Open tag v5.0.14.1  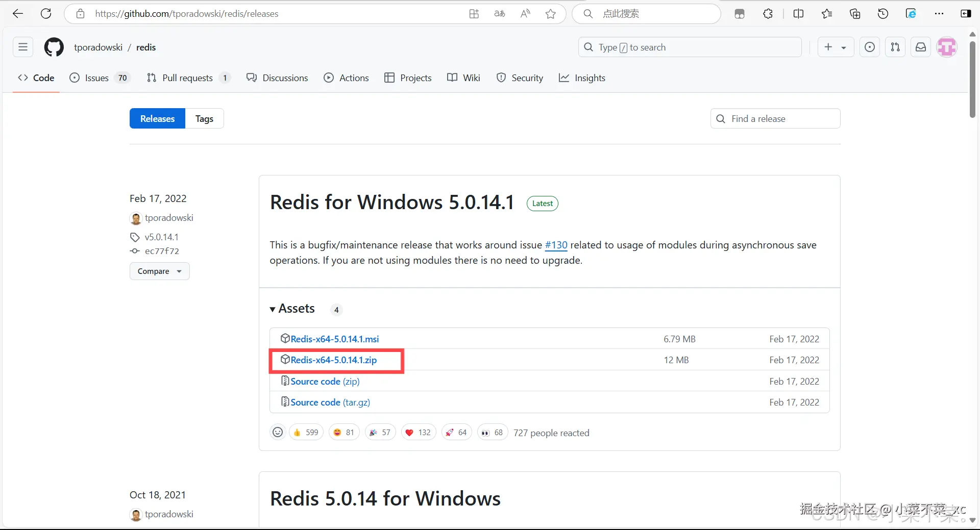click(162, 237)
